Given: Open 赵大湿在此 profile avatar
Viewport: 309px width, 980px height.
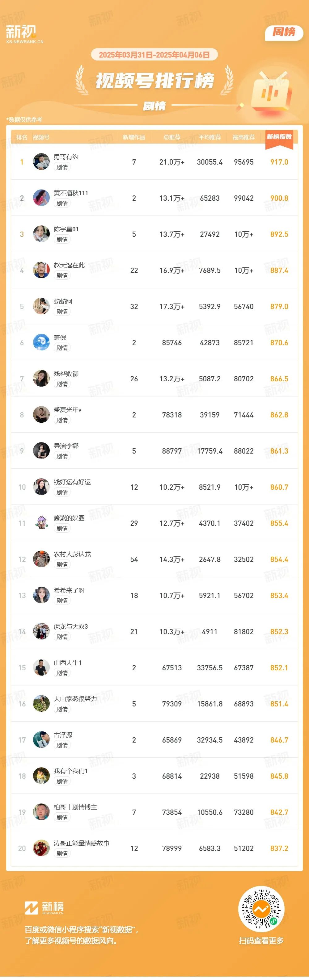Looking at the screenshot, I should [x=41, y=270].
